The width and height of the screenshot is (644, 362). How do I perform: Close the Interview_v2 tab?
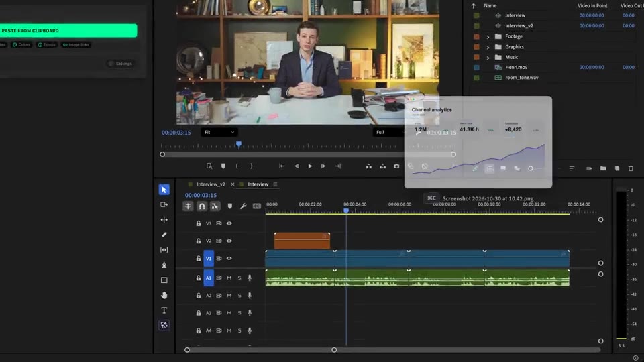pyautogui.click(x=233, y=184)
